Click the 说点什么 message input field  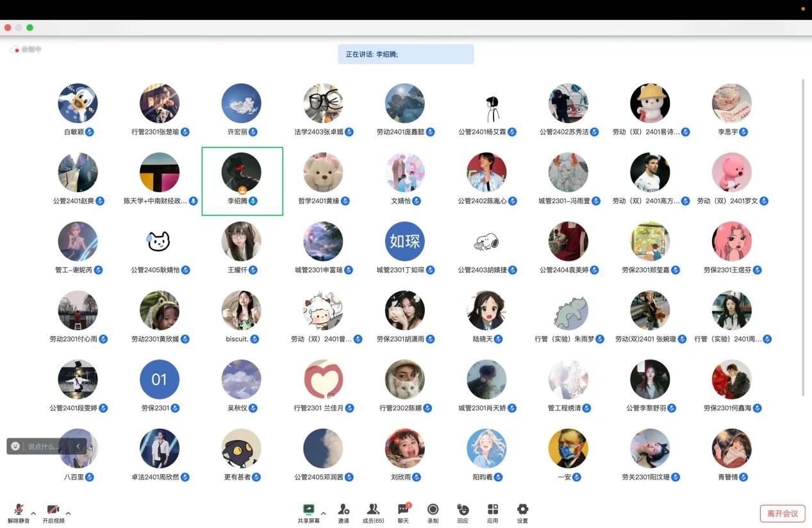pos(45,446)
